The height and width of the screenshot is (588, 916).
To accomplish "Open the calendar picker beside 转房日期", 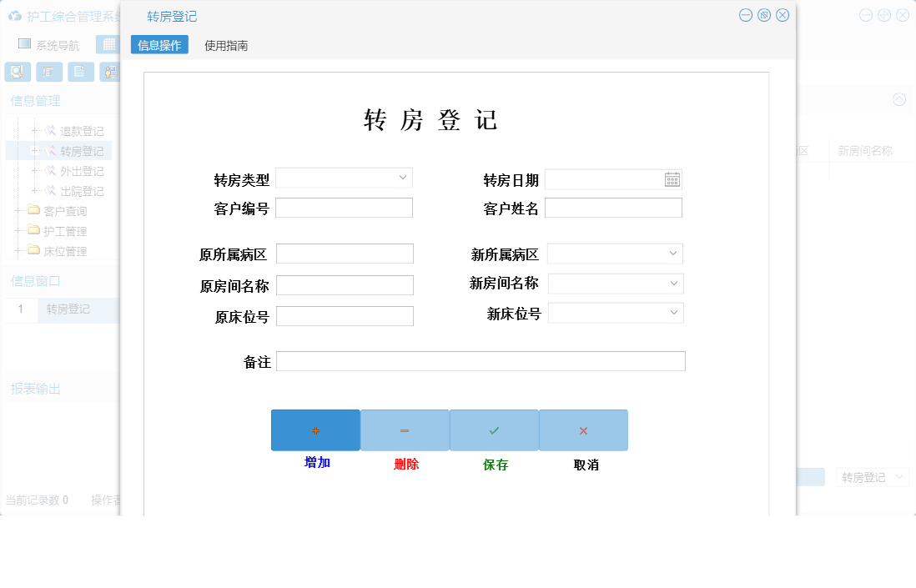I will pyautogui.click(x=672, y=178).
